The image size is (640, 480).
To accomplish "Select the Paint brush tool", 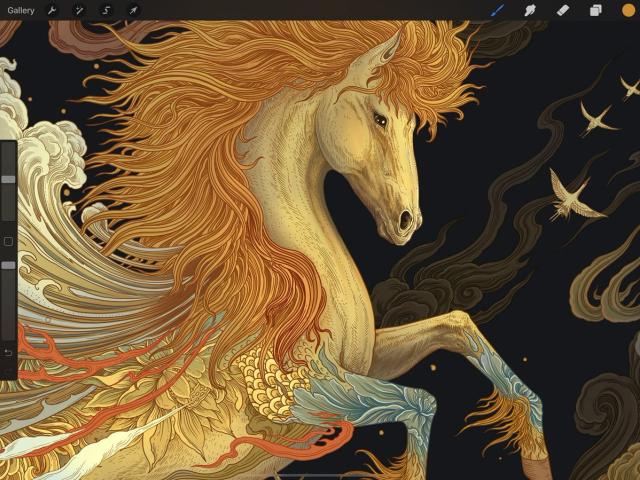I will click(497, 10).
